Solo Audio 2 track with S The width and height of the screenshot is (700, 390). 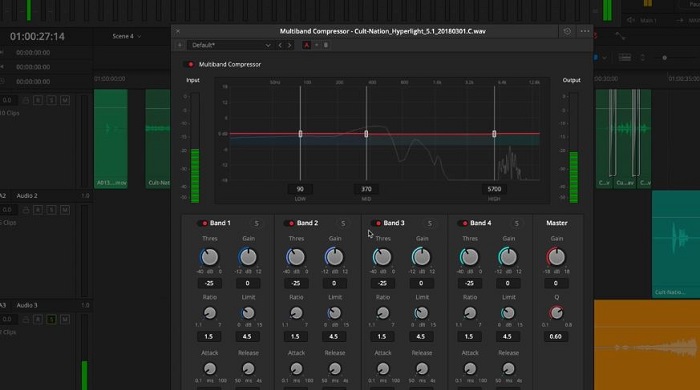(x=51, y=210)
